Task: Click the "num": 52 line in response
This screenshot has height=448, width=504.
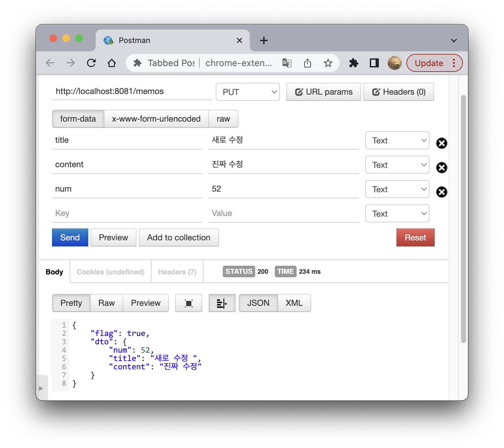Action: [132, 350]
